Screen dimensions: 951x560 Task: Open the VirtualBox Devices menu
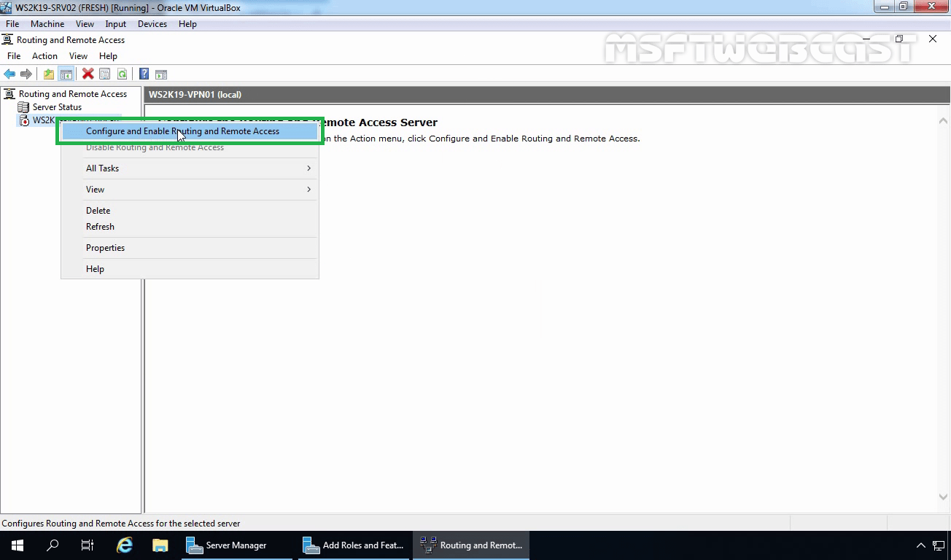pyautogui.click(x=152, y=24)
